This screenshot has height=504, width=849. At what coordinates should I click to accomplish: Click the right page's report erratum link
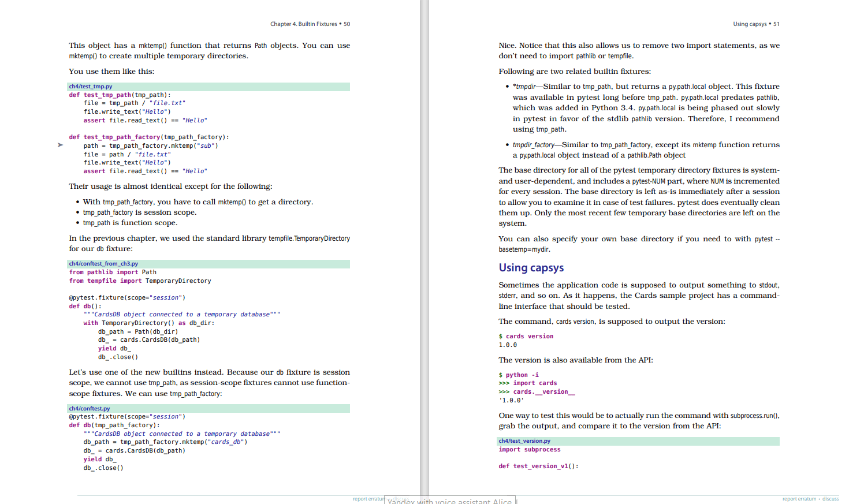pos(799,499)
